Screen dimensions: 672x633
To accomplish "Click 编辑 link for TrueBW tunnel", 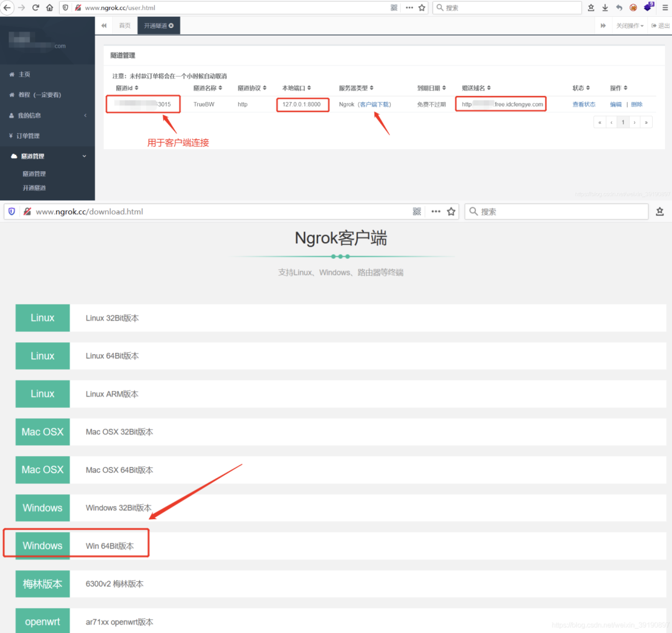I will click(615, 104).
